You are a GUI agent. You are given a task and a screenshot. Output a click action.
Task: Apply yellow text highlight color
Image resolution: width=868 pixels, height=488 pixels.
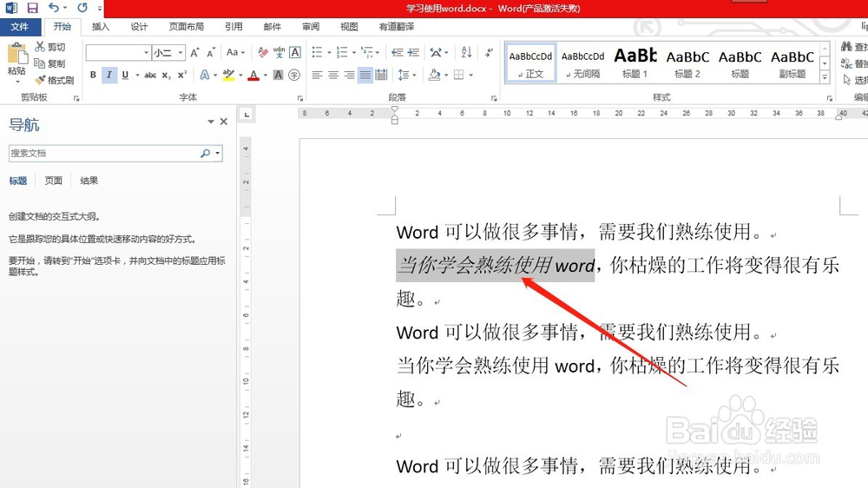pos(228,75)
